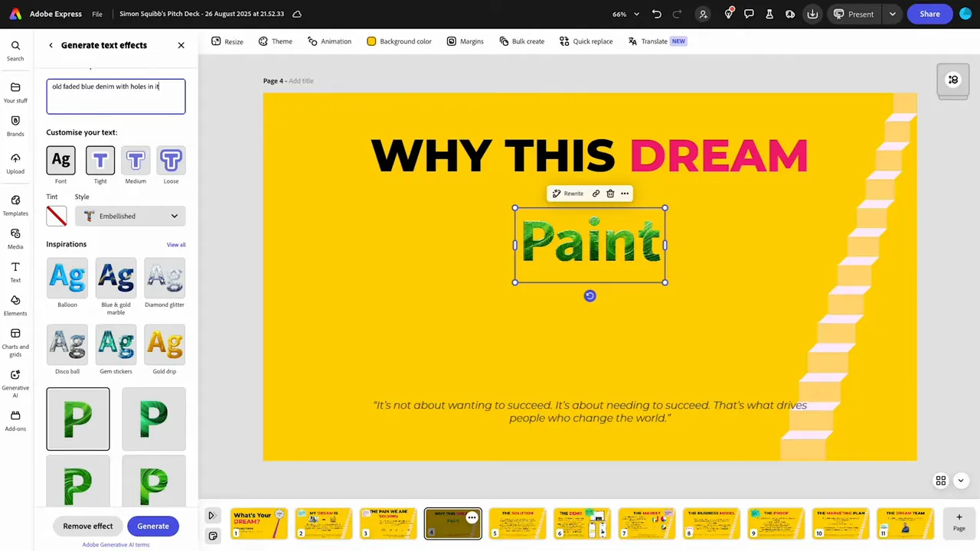Open the Tint color swatch
The height and width of the screenshot is (551, 980).
pos(57,216)
